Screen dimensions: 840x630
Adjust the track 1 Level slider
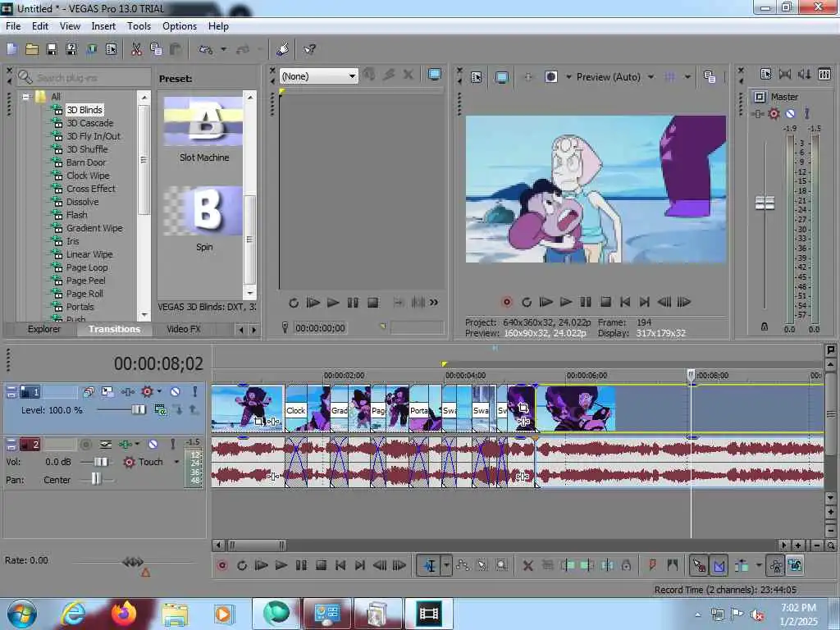click(x=138, y=410)
